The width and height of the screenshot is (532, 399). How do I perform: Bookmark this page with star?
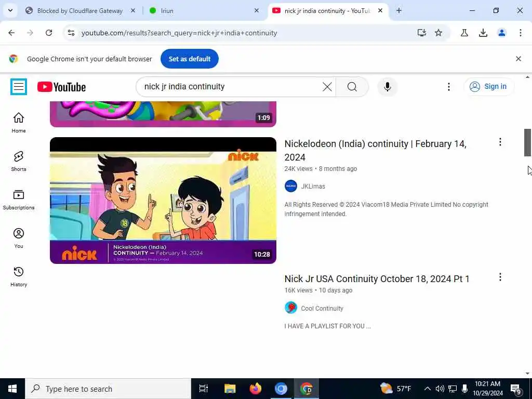(438, 33)
